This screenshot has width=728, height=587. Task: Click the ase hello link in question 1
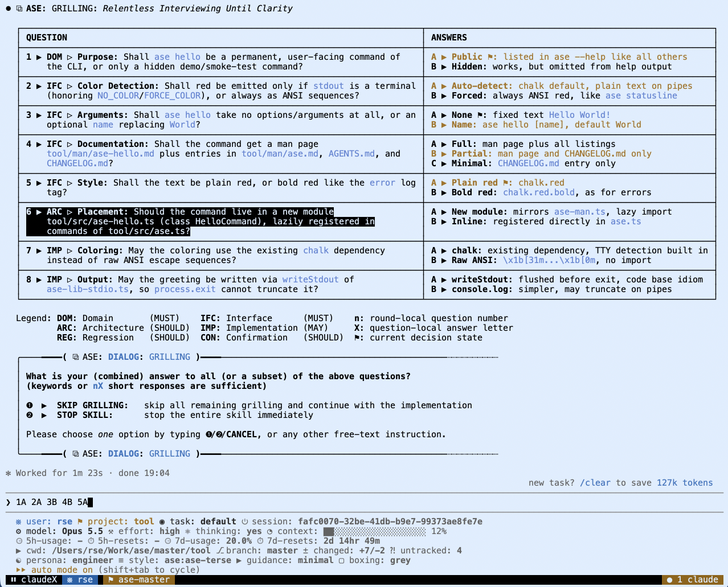(x=177, y=57)
